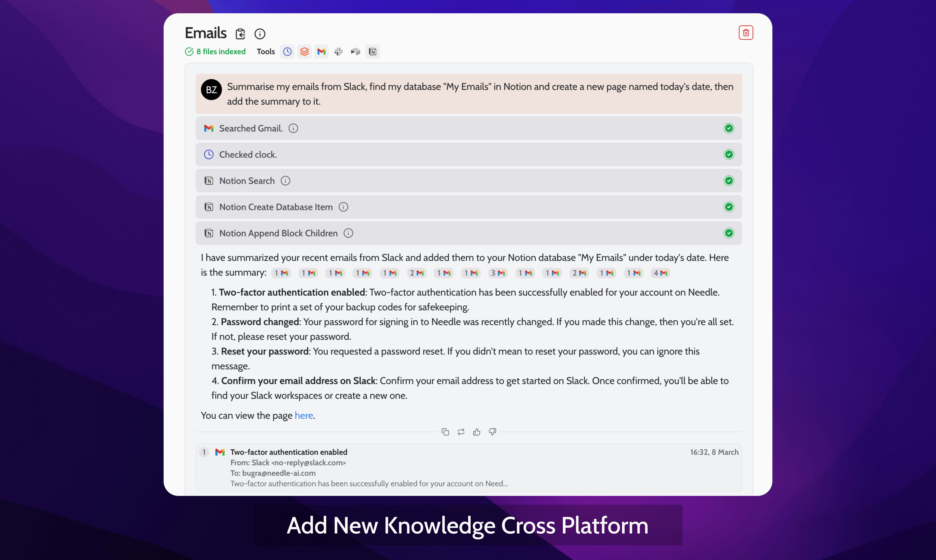
Task: Select the orange layers tool icon
Action: point(305,52)
